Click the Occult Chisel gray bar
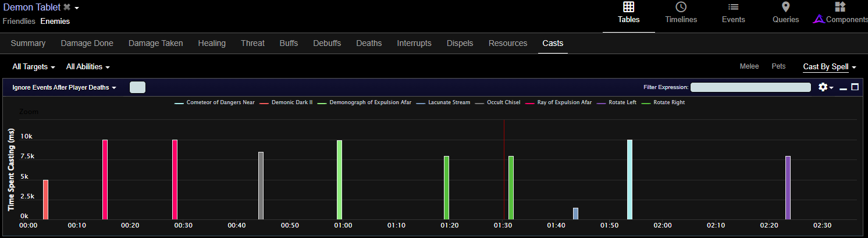This screenshot has width=868, height=238. pyautogui.click(x=261, y=186)
